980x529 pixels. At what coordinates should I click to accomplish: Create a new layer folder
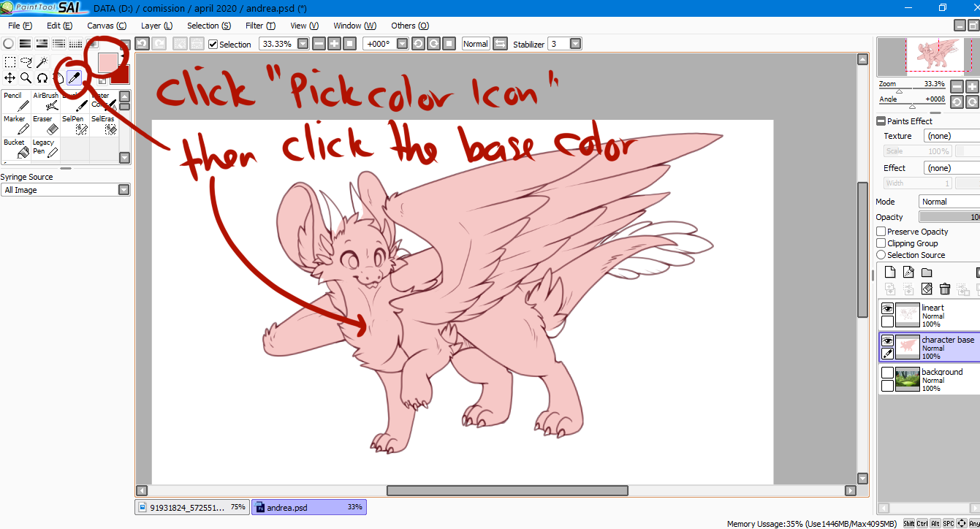tap(927, 273)
